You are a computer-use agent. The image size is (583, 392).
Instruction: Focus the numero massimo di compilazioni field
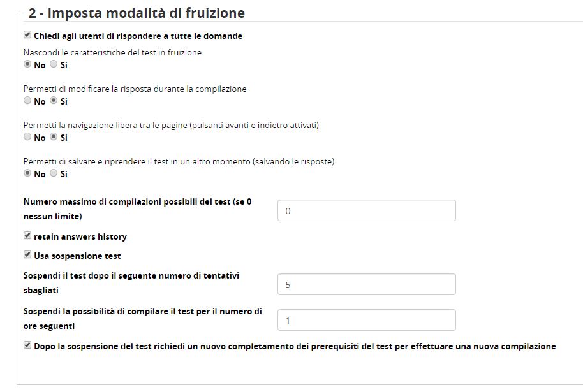[x=366, y=211]
